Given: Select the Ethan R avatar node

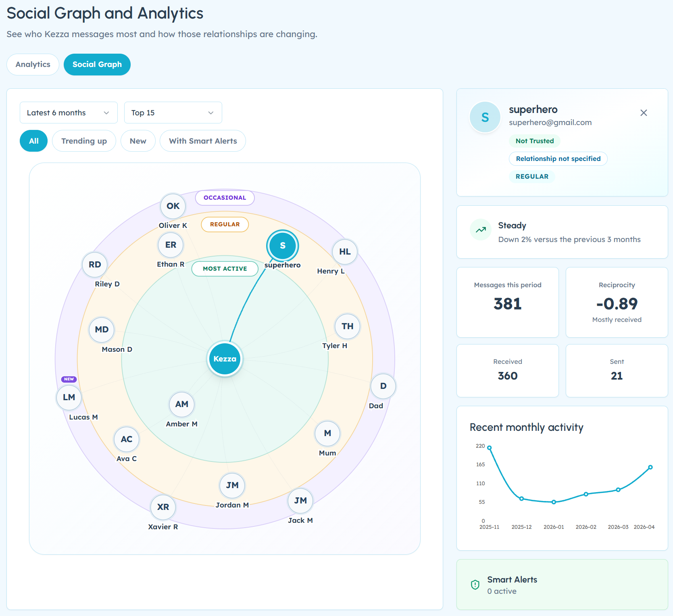Looking at the screenshot, I should pos(171,245).
